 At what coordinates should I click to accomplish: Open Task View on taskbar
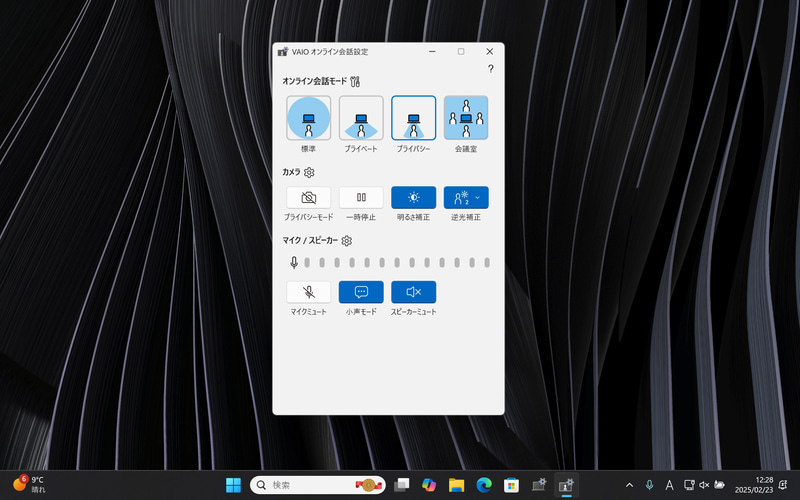(402, 485)
